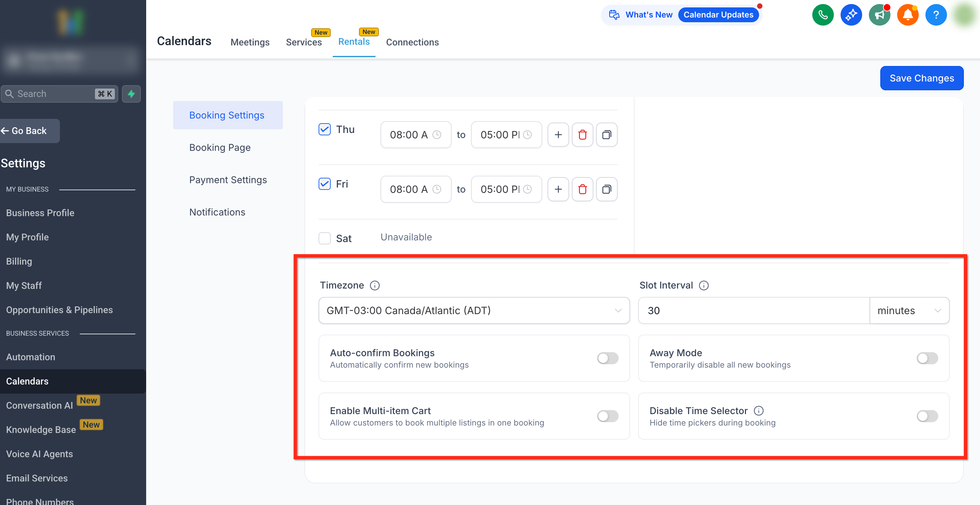Open the Payment Settings section
Viewport: 980px width, 505px height.
click(228, 179)
